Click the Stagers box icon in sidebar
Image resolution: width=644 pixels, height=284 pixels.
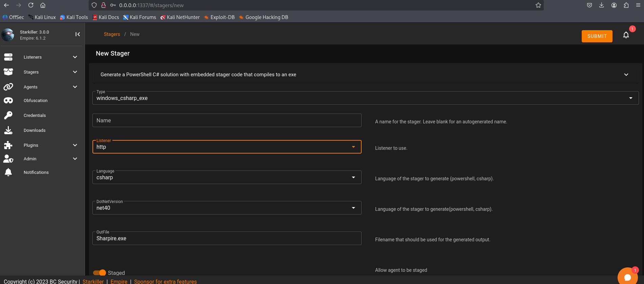click(8, 72)
